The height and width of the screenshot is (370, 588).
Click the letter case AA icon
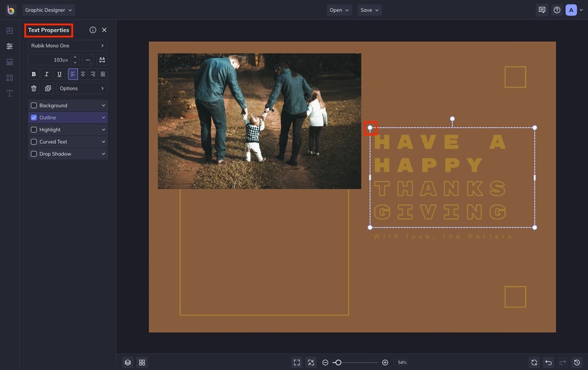coord(102,60)
